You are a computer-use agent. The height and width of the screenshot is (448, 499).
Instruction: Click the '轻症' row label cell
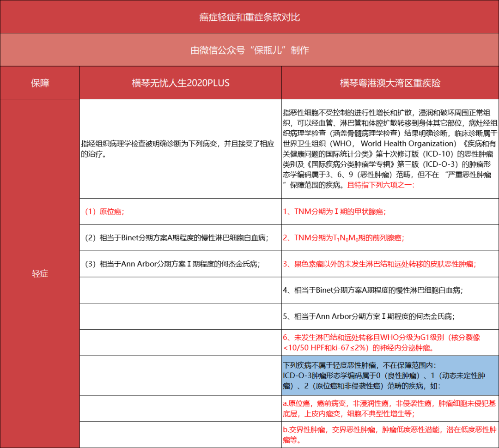[x=40, y=273]
